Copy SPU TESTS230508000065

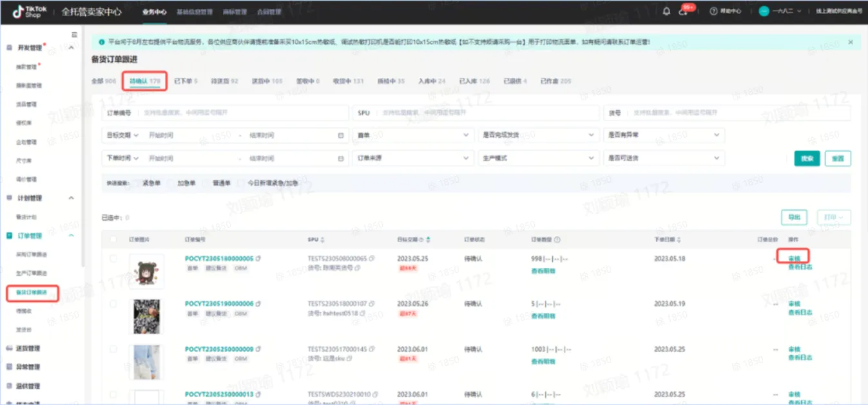[372, 258]
